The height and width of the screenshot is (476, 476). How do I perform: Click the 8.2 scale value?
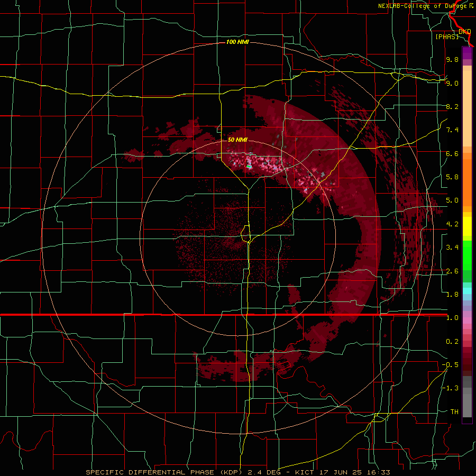pyautogui.click(x=452, y=106)
